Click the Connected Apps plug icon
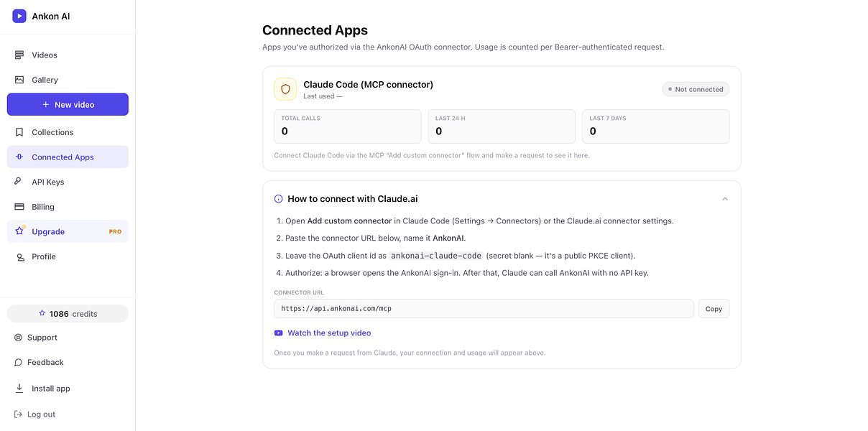868x431 pixels. [x=19, y=157]
